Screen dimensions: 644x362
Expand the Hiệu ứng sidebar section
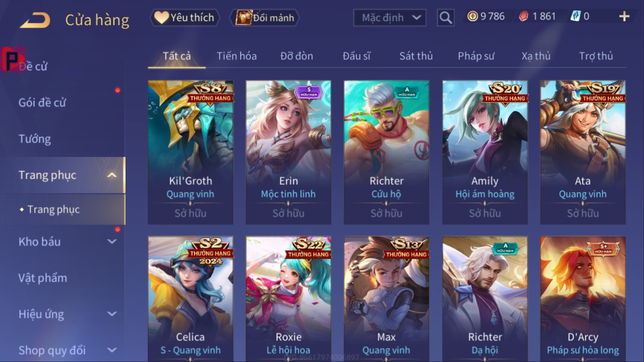(112, 314)
